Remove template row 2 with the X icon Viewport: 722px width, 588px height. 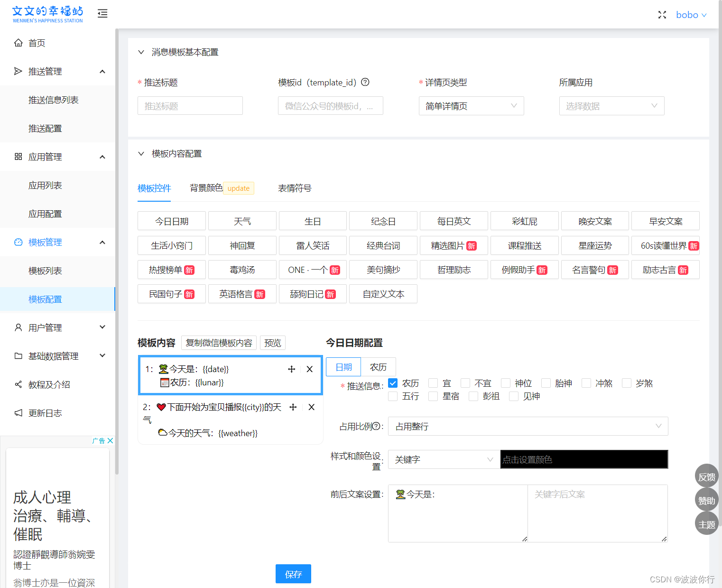[x=312, y=407]
